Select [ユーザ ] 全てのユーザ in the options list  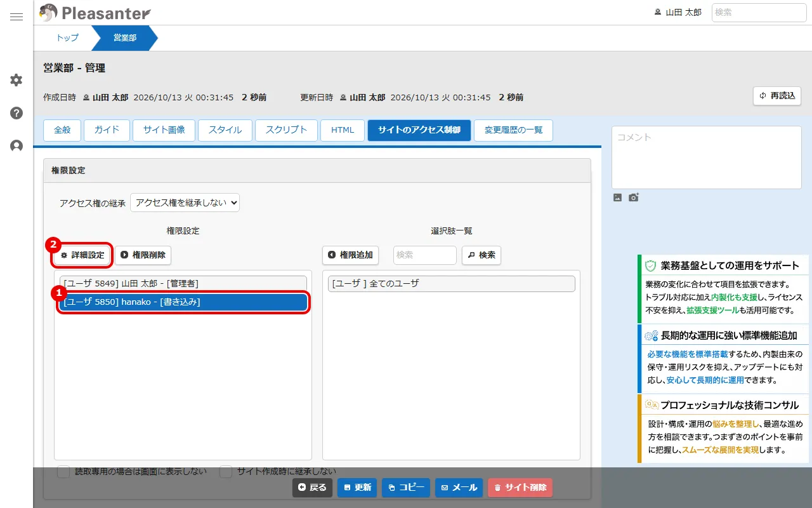452,283
